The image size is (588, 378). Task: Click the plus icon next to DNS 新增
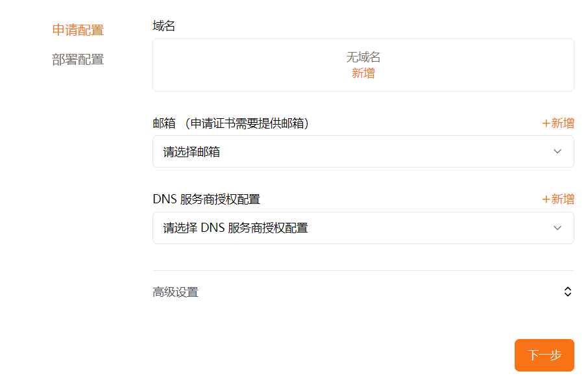click(x=546, y=199)
